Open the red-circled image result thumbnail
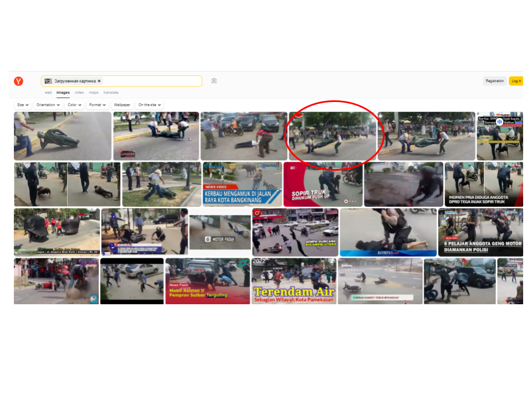The image size is (532, 399). coord(332,136)
